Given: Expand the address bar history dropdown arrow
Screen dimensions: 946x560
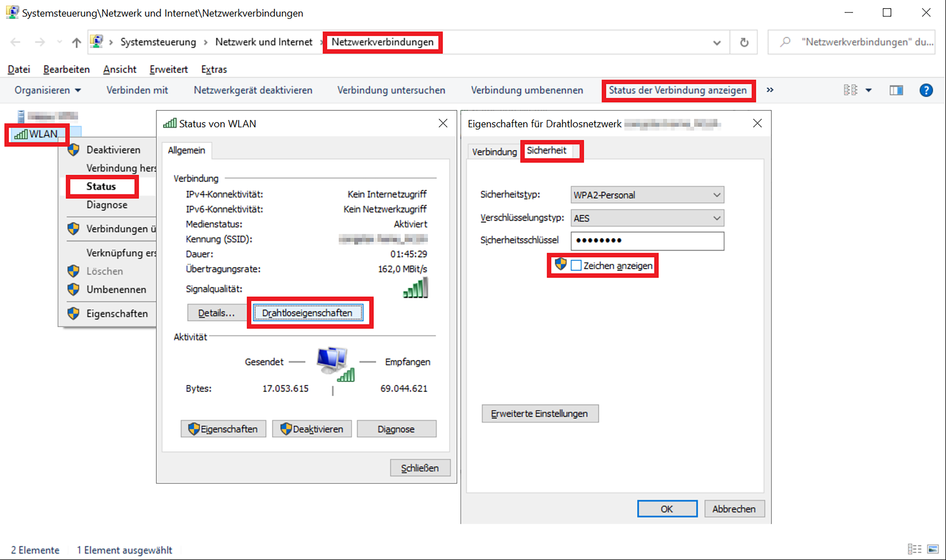Looking at the screenshot, I should 717,43.
